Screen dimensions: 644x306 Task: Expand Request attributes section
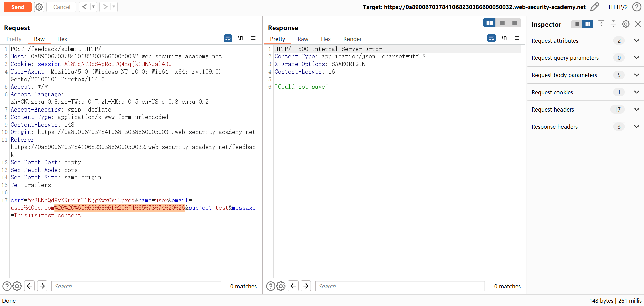click(636, 41)
